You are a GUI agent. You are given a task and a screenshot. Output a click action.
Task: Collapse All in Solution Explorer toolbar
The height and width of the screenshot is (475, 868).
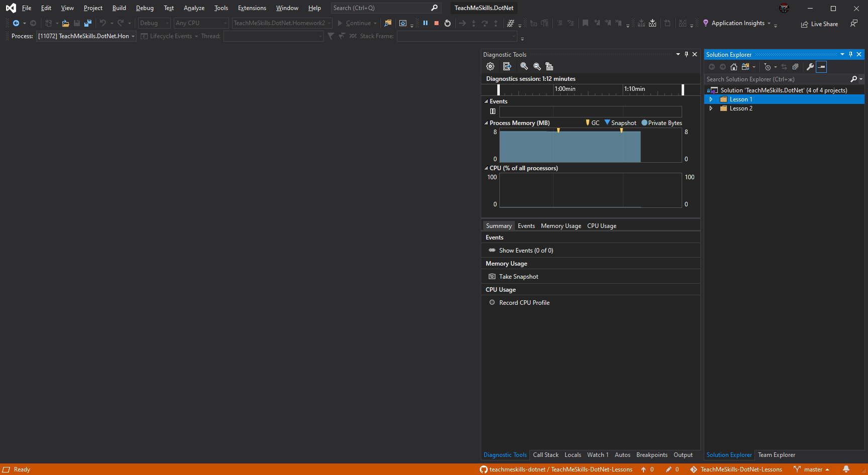[795, 67]
